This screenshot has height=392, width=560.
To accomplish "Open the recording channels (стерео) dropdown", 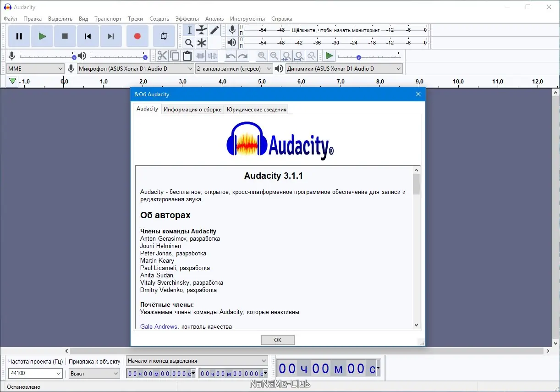I will pyautogui.click(x=234, y=69).
